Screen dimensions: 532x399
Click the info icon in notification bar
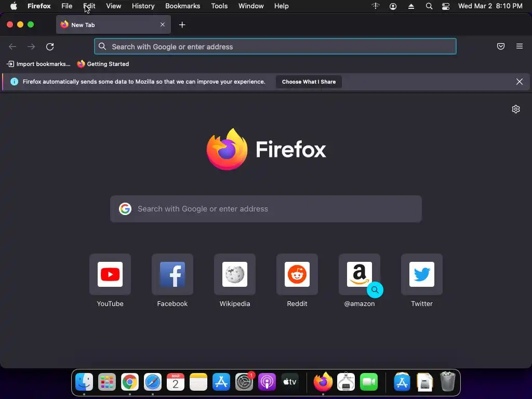pyautogui.click(x=14, y=82)
